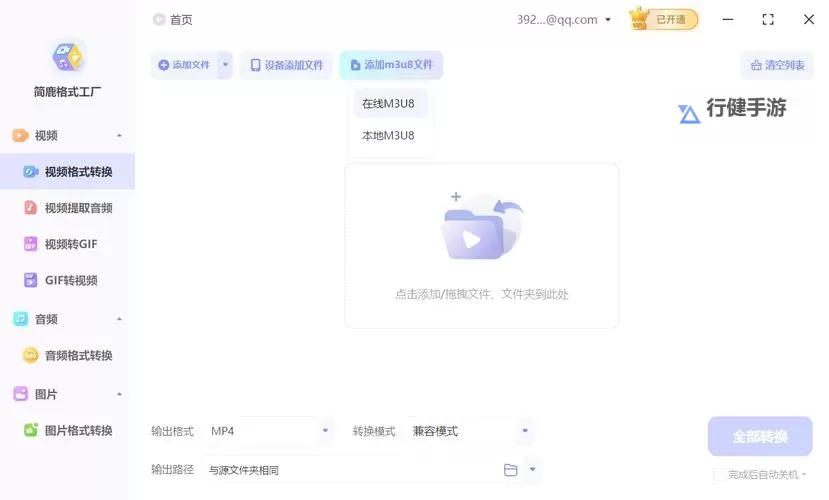
Task: Click the VIP crown 已开通 badge
Action: pos(664,20)
